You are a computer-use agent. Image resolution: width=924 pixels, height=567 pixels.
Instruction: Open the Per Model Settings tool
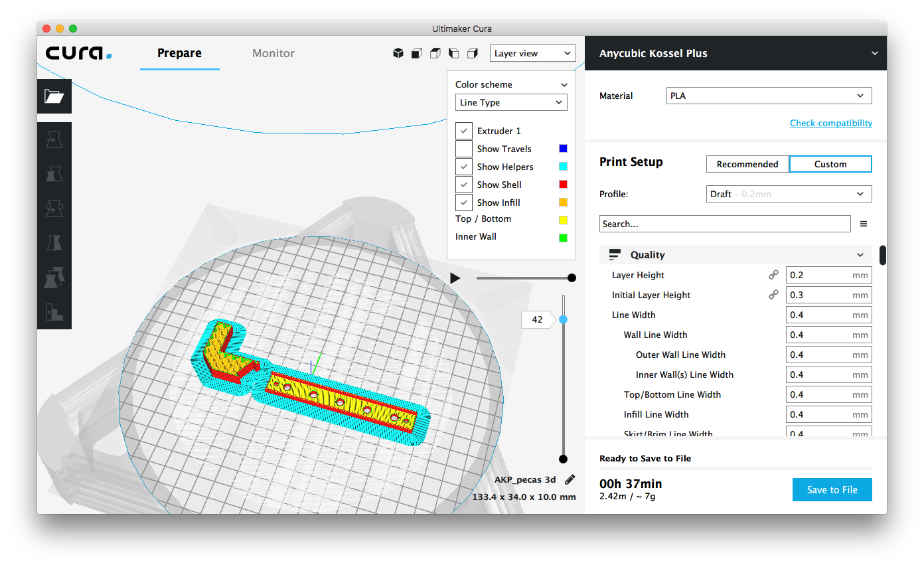click(x=54, y=278)
